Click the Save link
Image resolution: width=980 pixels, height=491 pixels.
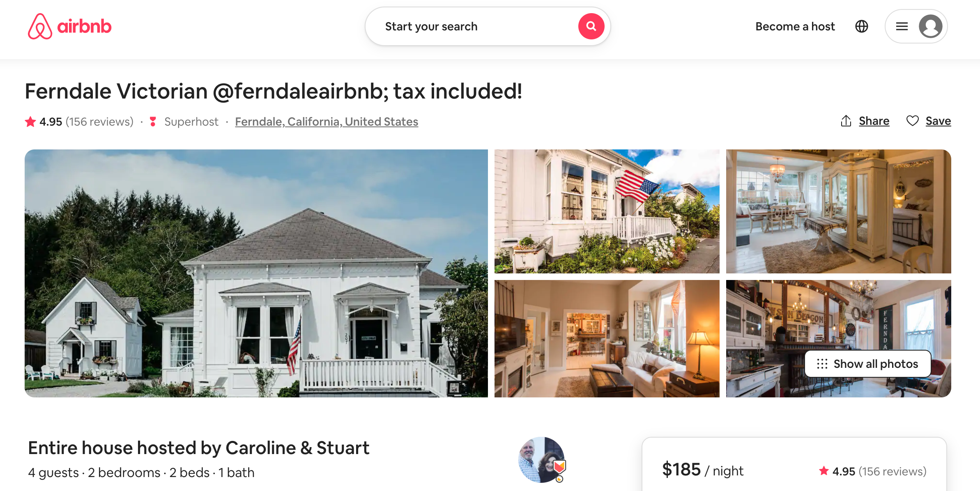click(x=938, y=121)
